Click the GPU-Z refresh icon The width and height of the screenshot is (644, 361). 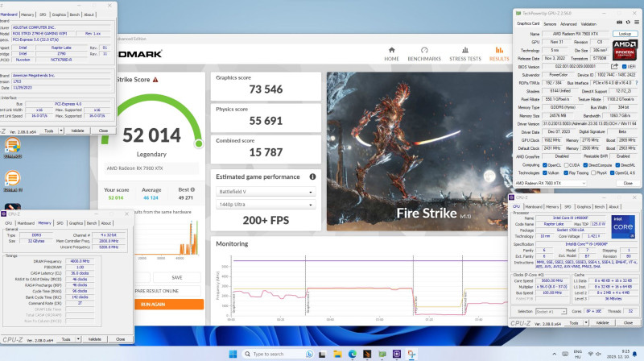coord(628,23)
